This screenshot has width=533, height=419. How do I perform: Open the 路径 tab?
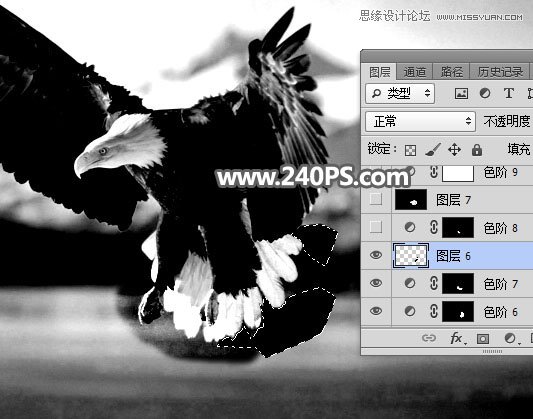[x=451, y=72]
